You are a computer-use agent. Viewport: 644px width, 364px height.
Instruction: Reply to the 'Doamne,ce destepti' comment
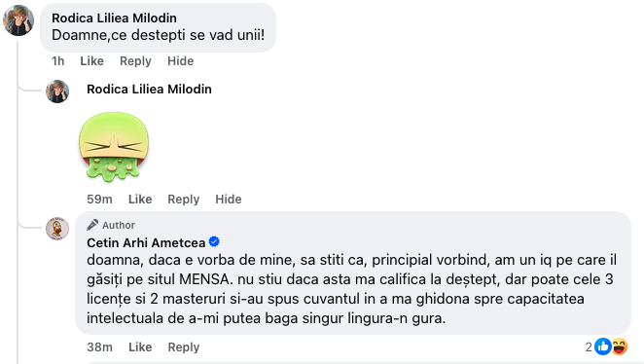pos(135,61)
